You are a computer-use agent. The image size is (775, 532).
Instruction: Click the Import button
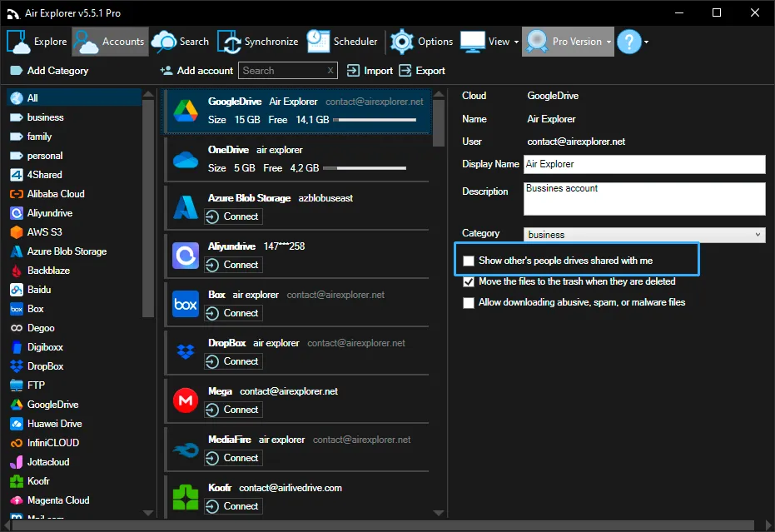pyautogui.click(x=370, y=71)
